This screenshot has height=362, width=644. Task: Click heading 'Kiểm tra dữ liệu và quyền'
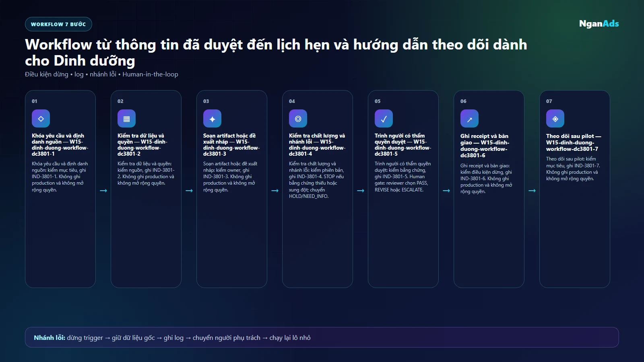coord(142,145)
